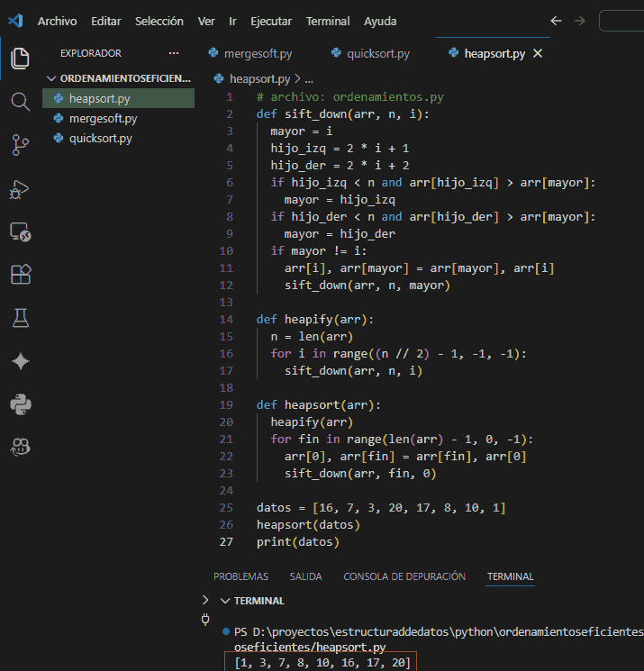Screen dimensions: 644x671
Task: Open the Testing flask icon
Action: pyautogui.click(x=20, y=317)
